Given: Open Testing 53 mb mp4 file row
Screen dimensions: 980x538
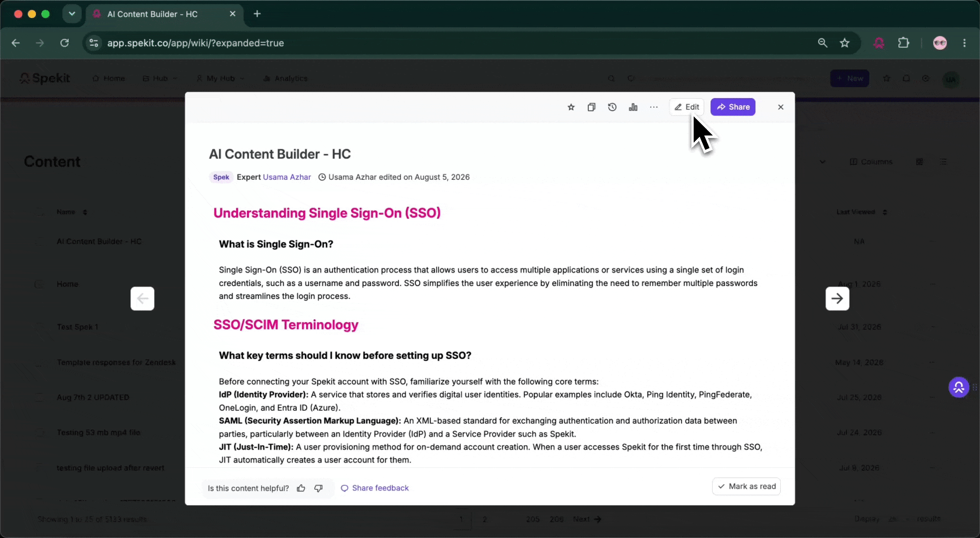Looking at the screenshot, I should tap(98, 432).
